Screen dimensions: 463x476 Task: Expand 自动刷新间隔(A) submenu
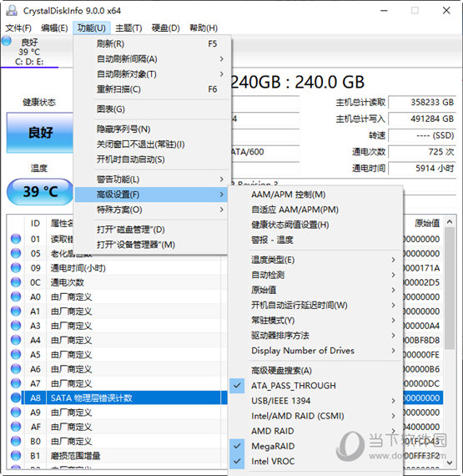(151, 59)
